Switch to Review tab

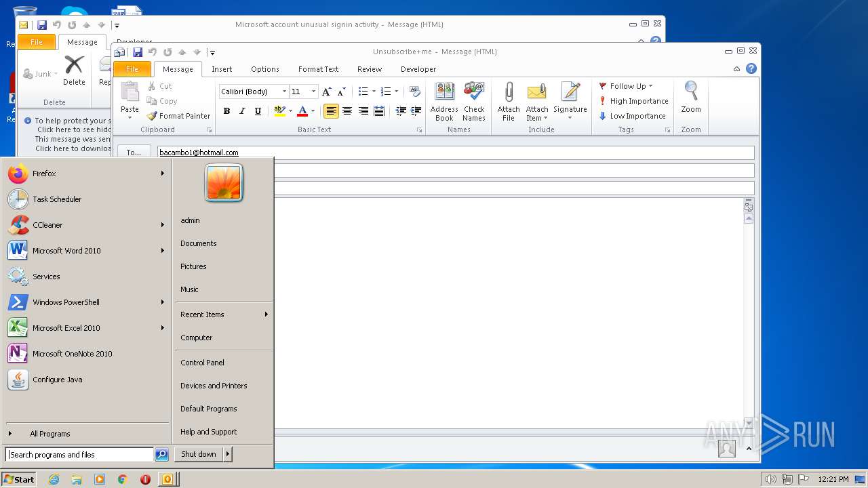point(370,69)
